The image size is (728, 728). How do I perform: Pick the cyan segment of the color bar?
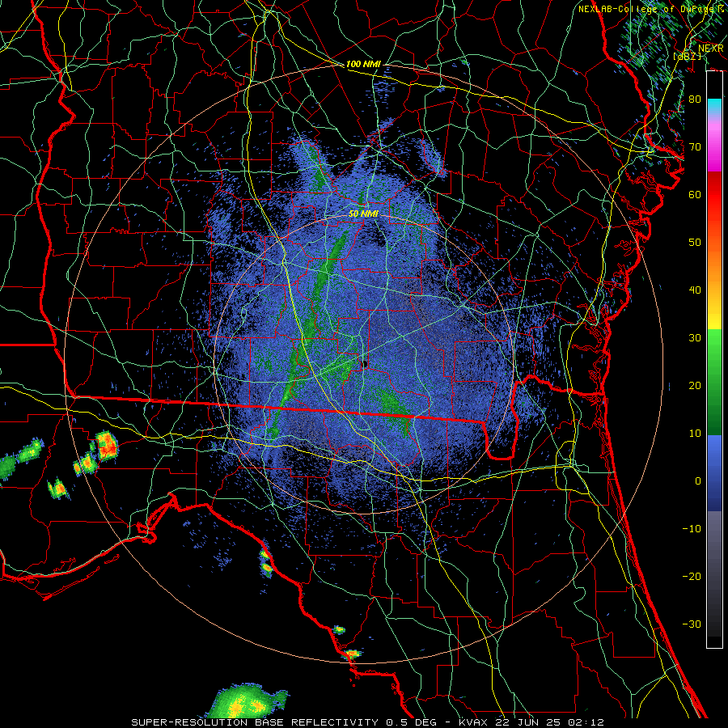tap(714, 107)
